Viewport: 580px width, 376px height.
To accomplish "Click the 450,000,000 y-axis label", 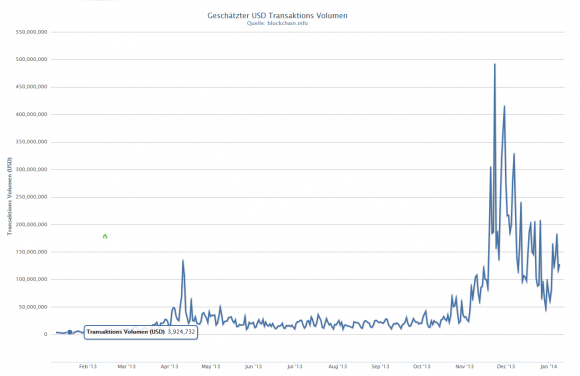I will (31, 87).
